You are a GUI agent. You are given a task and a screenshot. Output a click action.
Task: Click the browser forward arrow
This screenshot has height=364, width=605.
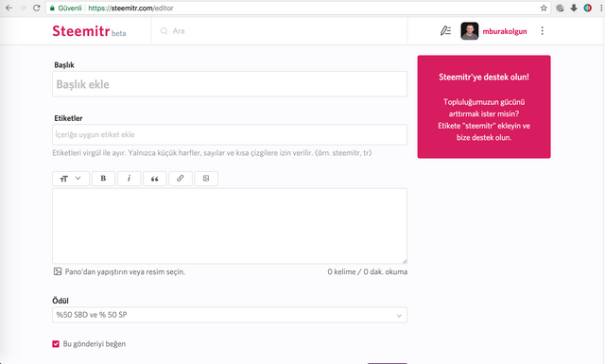point(23,8)
